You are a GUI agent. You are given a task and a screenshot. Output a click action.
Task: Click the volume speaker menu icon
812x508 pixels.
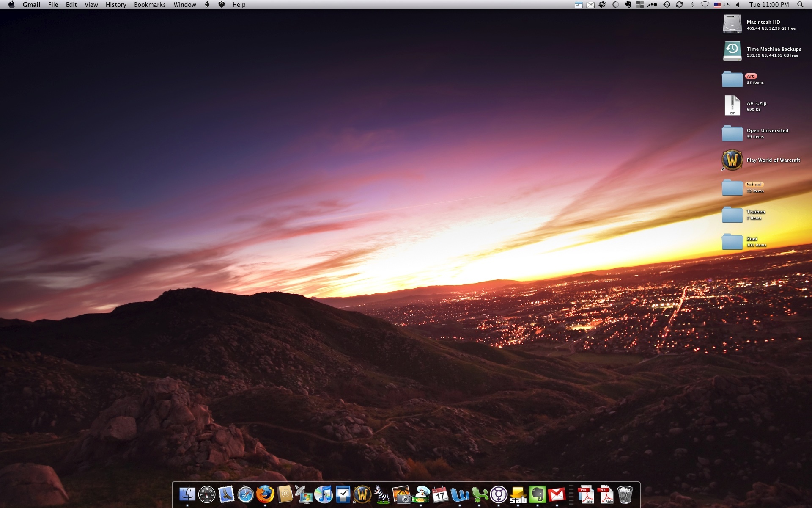738,5
